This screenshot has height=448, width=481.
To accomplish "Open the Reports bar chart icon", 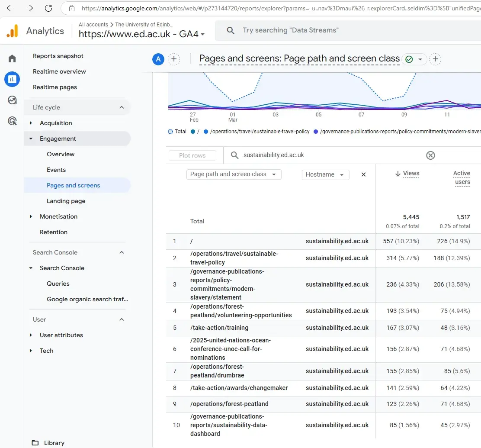I will tap(12, 79).
